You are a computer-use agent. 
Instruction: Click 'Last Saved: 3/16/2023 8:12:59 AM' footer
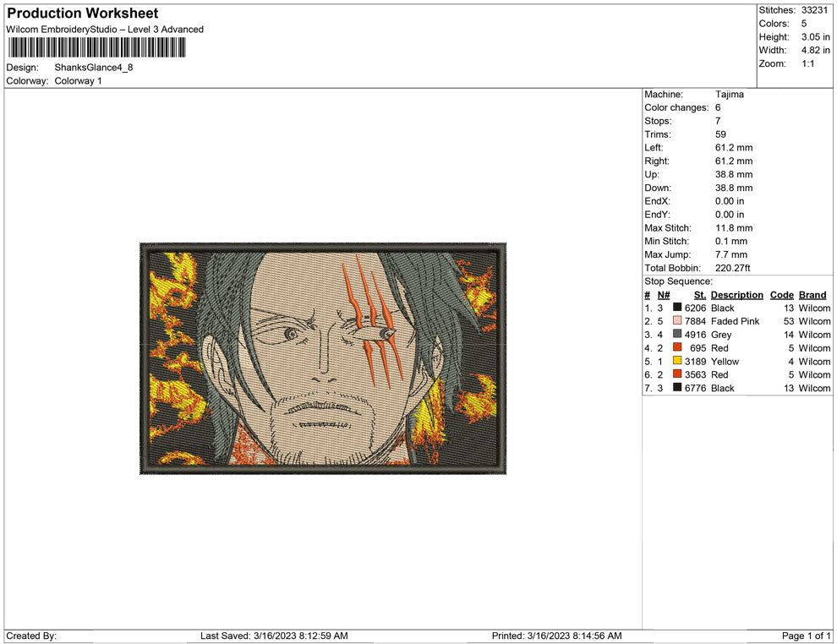pyautogui.click(x=274, y=636)
